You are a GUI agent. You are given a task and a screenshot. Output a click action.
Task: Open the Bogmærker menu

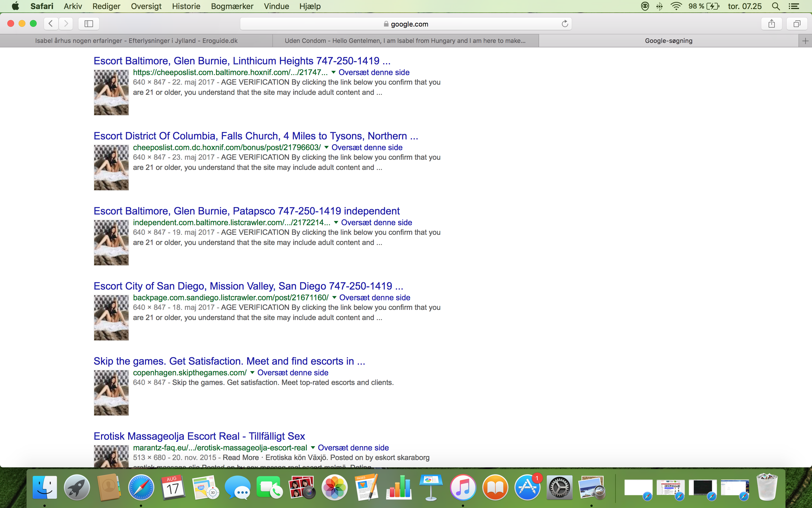click(232, 6)
